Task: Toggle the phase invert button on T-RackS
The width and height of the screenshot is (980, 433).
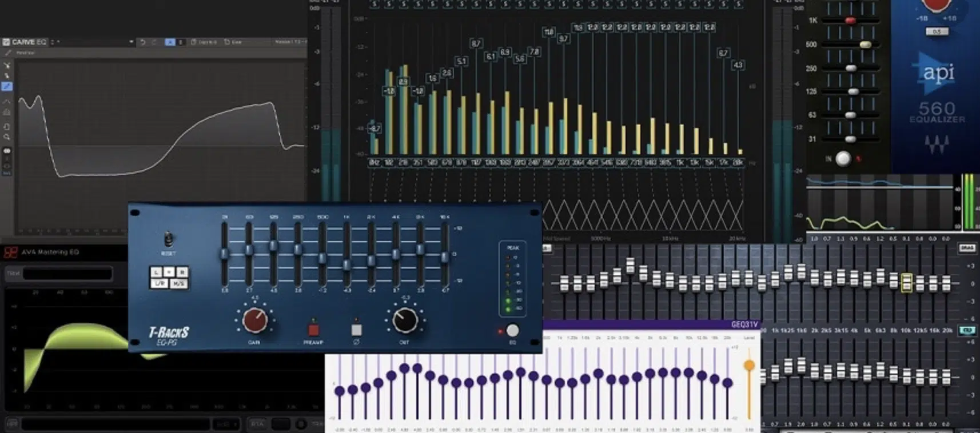Action: 357,330
